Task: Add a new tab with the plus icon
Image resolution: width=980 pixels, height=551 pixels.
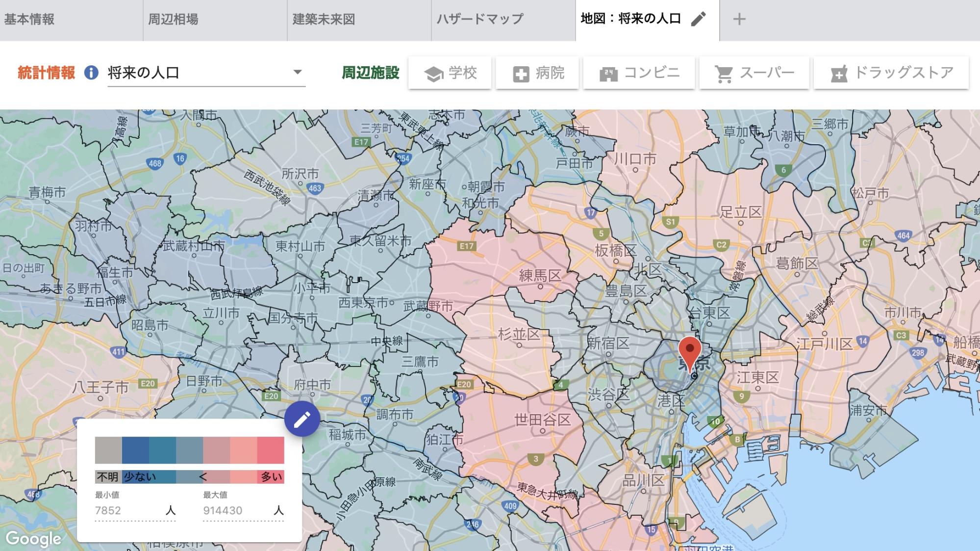Action: coord(739,19)
